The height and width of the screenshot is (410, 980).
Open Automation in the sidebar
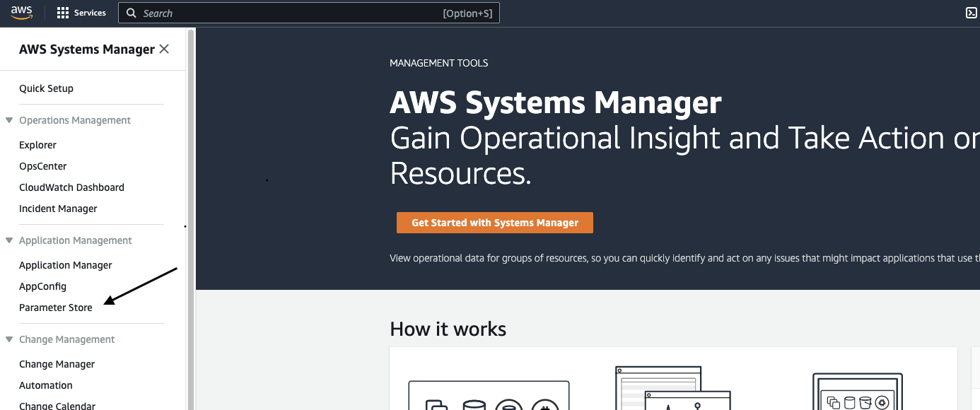pyautogui.click(x=46, y=385)
